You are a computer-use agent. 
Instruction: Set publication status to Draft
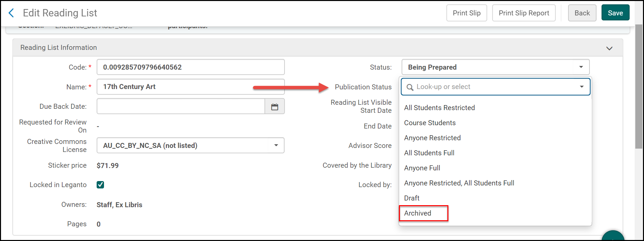pyautogui.click(x=412, y=198)
